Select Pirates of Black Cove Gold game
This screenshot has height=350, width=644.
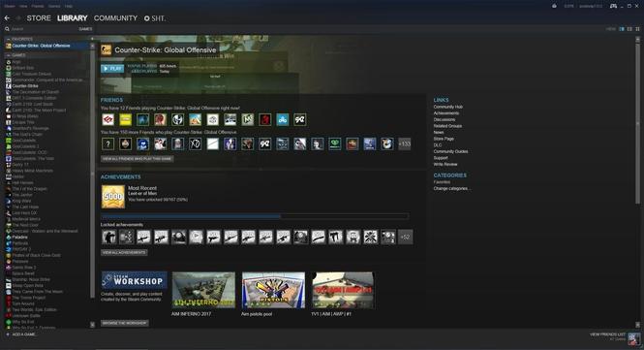(36, 255)
